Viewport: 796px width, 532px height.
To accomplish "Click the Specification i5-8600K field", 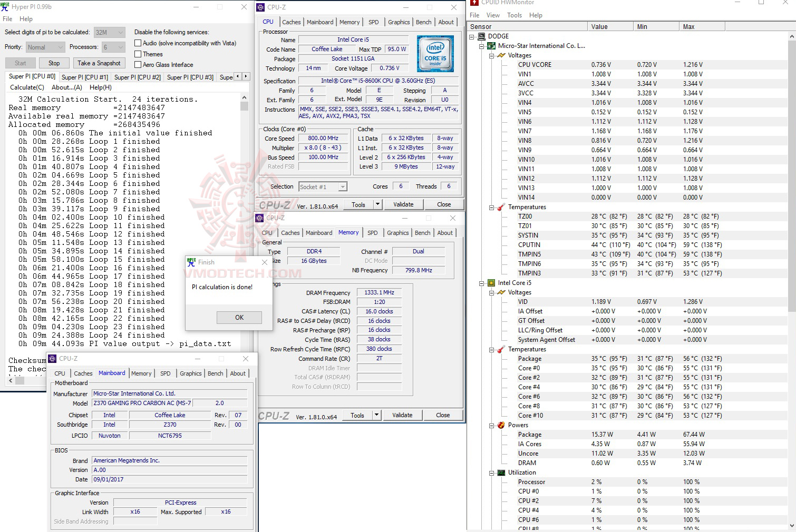I will point(378,81).
